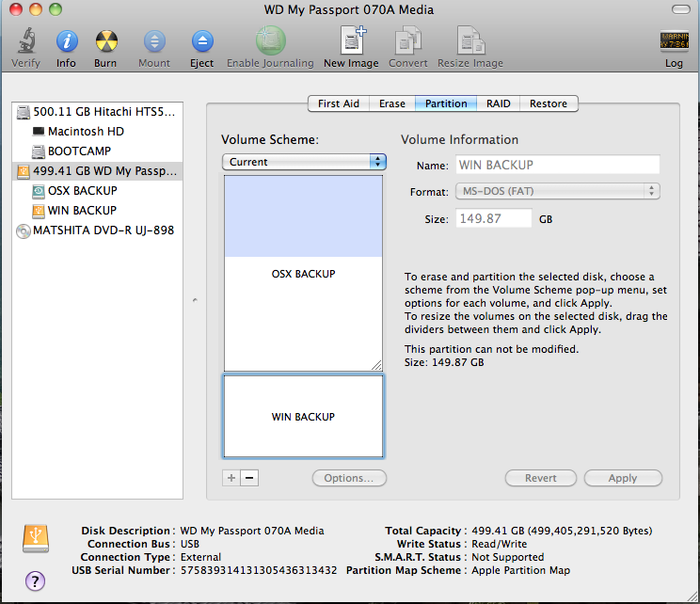Open the RAID tab

coord(499,103)
